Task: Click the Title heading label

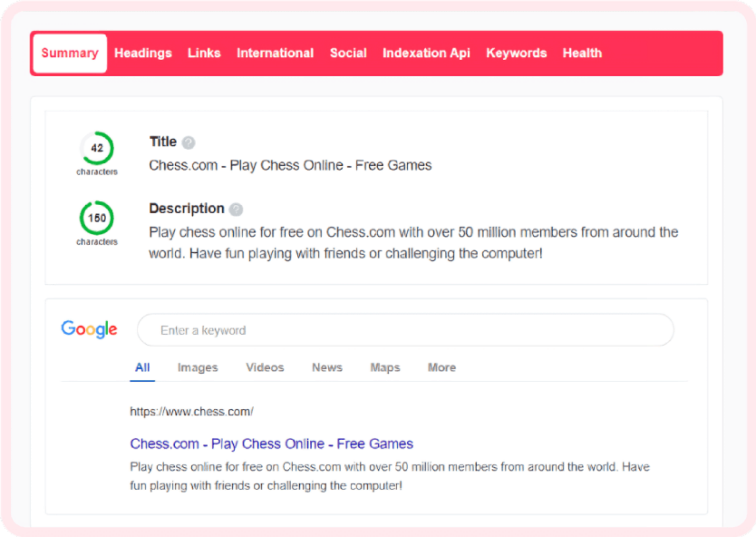Action: click(x=163, y=142)
